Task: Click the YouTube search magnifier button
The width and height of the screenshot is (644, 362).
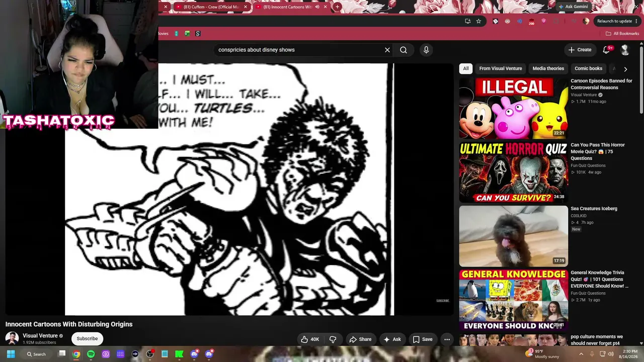Action: [x=404, y=50]
